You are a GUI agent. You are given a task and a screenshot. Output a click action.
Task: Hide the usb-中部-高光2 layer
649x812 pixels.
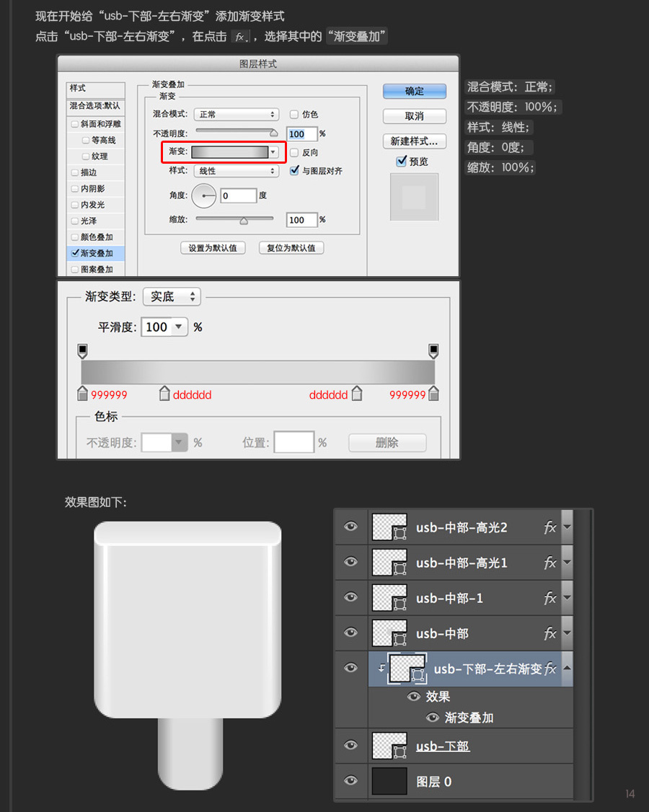tap(350, 526)
